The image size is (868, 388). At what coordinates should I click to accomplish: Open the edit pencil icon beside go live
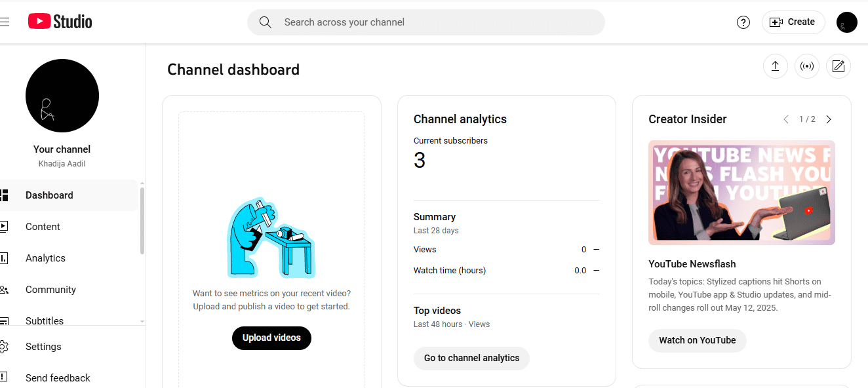click(838, 66)
